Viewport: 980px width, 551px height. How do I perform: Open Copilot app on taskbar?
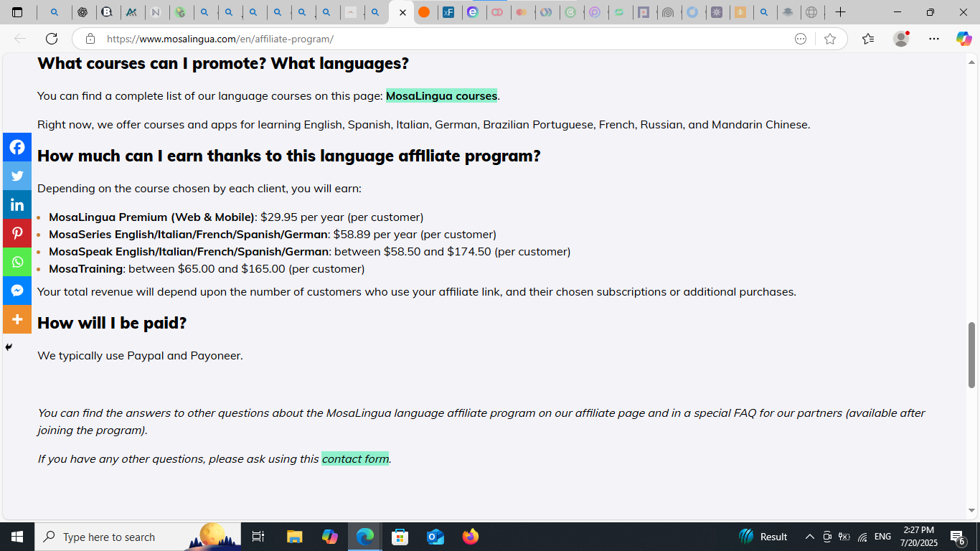330,537
